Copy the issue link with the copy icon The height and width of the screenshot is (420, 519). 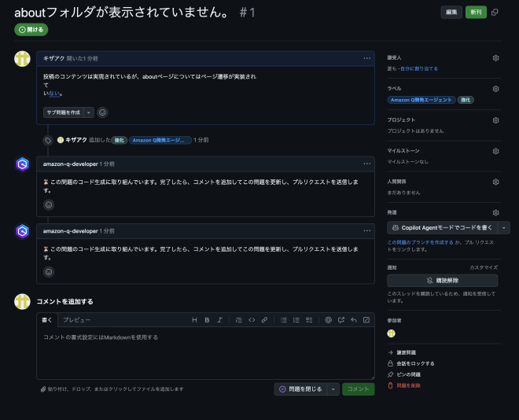point(495,13)
